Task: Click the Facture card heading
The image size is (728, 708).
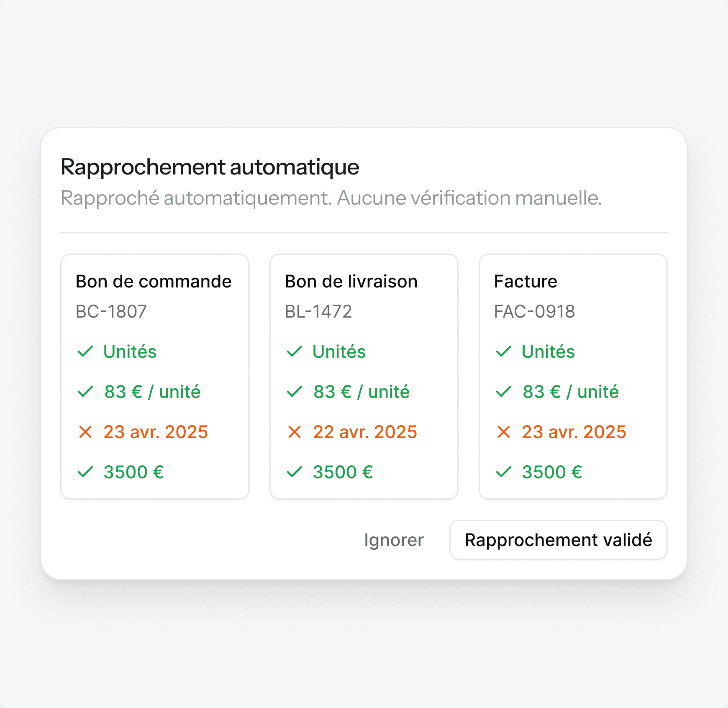Action: point(525,282)
